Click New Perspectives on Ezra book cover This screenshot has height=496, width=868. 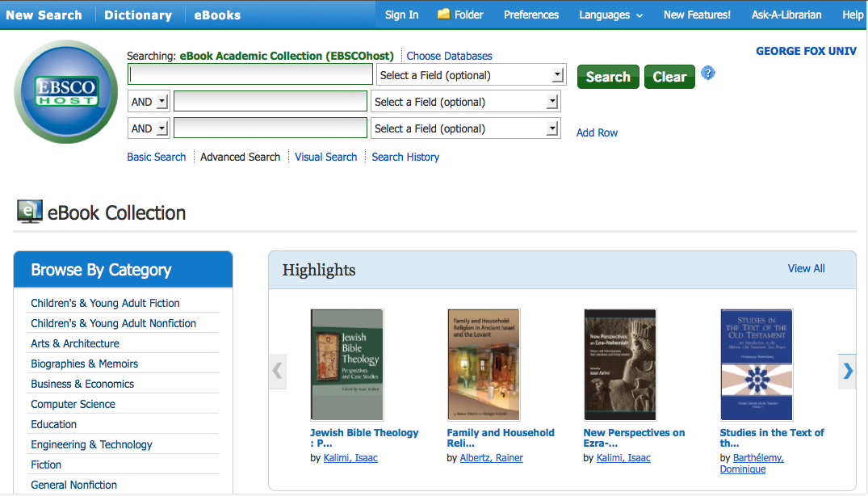pos(620,365)
